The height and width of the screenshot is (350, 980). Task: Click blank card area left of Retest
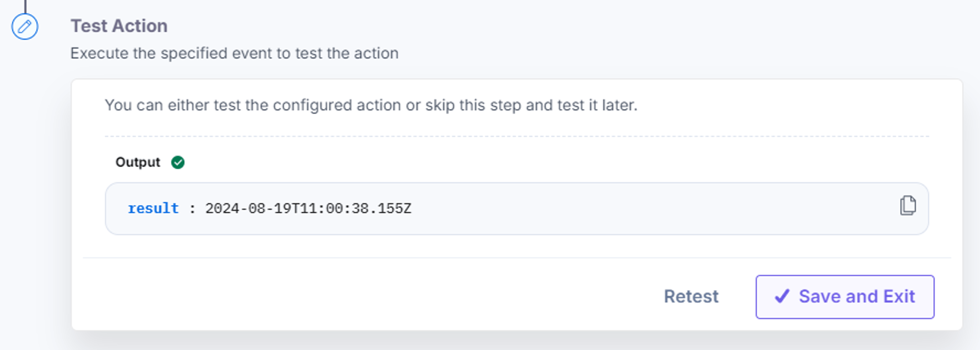(x=361, y=297)
